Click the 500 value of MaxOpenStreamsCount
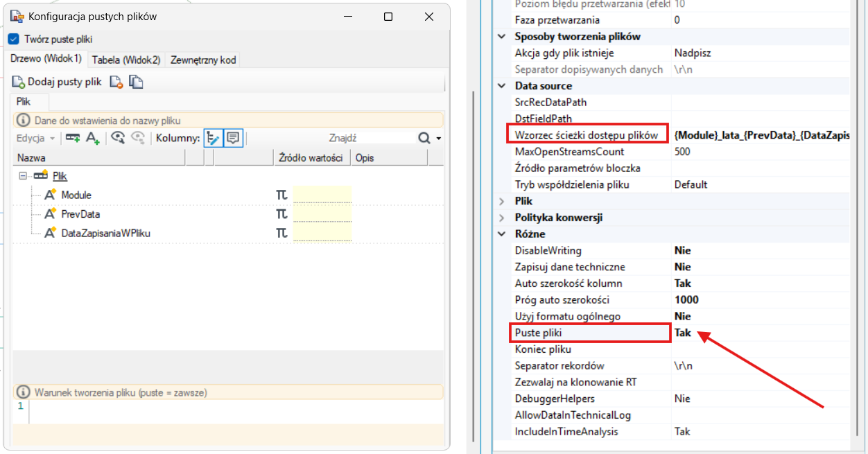The height and width of the screenshot is (454, 868). (x=682, y=152)
